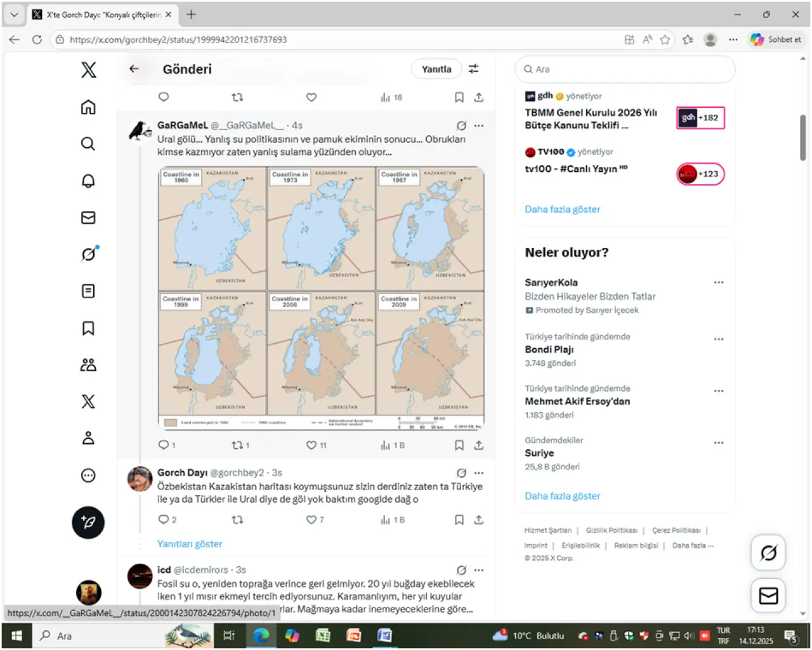
Task: Click the page vertical scrollbar
Action: click(x=802, y=138)
